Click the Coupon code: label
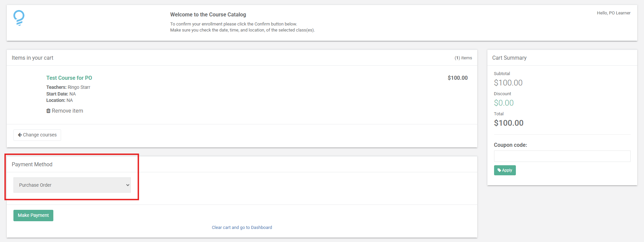 [510, 145]
